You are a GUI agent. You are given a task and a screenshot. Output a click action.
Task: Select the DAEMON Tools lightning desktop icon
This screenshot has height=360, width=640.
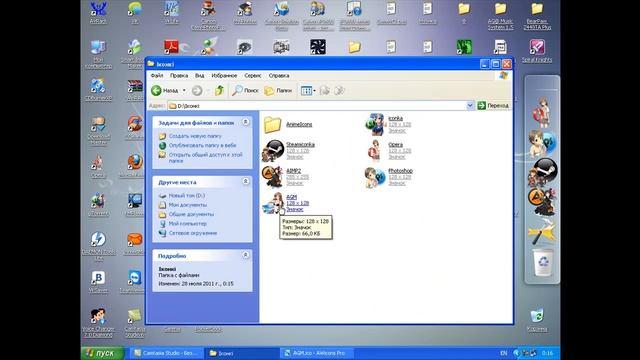pos(98,245)
